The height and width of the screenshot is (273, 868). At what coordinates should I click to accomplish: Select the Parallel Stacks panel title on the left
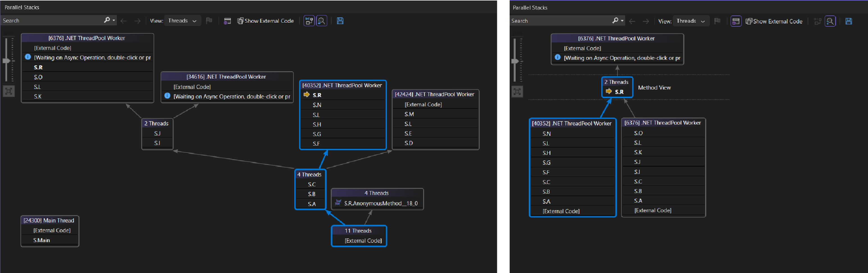(22, 7)
